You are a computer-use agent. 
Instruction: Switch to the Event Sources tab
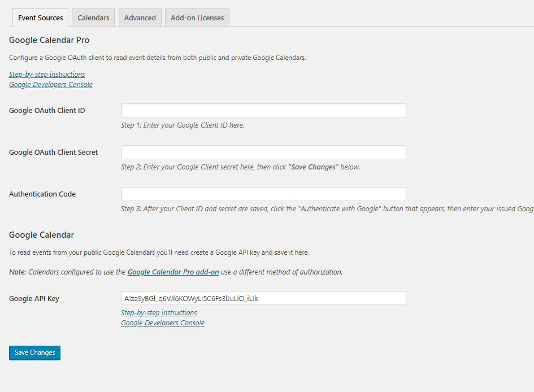41,18
